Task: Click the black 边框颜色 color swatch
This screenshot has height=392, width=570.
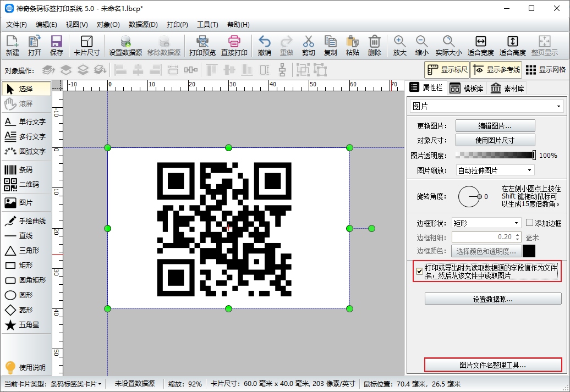Action: click(529, 251)
